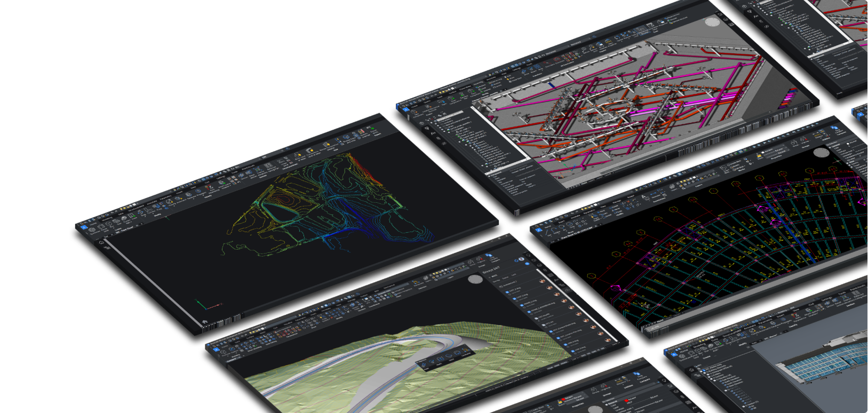Click the round LookFrom view widget in the curved floor plan window
The image size is (868, 413).
pos(822,153)
